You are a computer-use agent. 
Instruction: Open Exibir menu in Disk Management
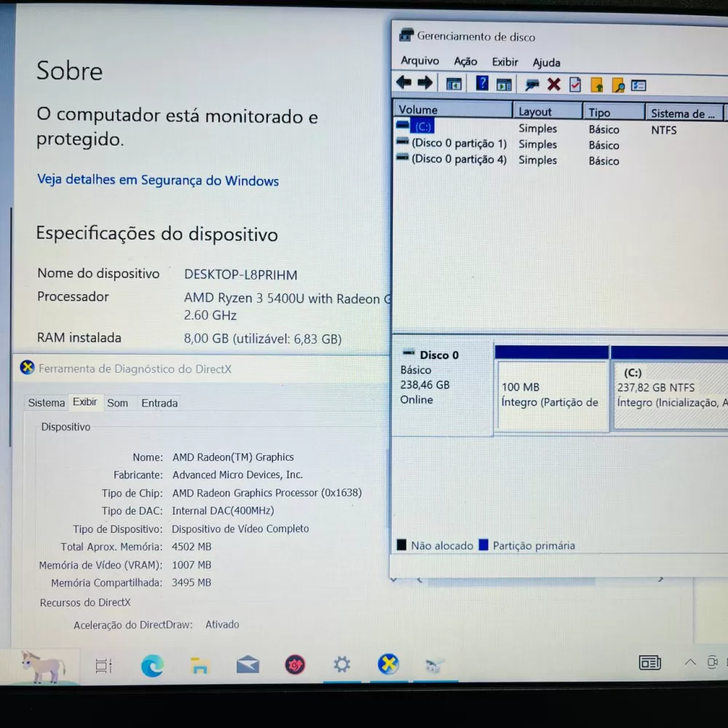(x=505, y=62)
